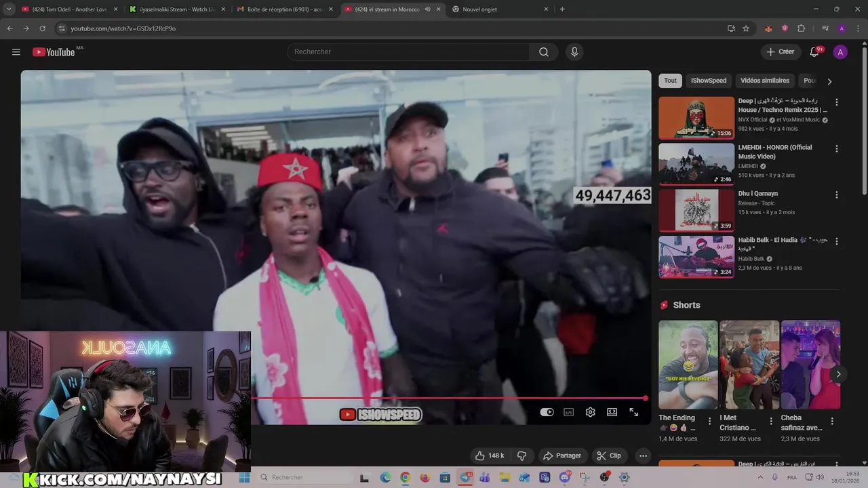Screen dimensions: 868x488
Task: Open the I Met Cristiano Short thumbnail
Action: click(x=749, y=365)
